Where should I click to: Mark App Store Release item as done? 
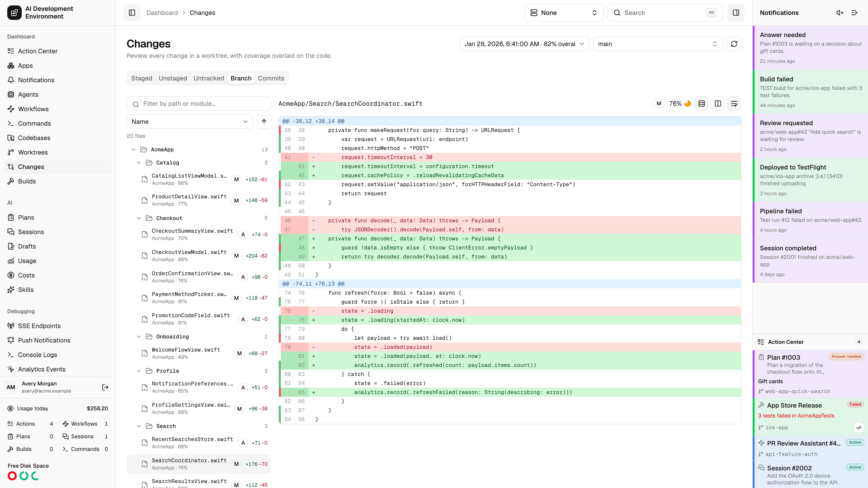coord(859,427)
